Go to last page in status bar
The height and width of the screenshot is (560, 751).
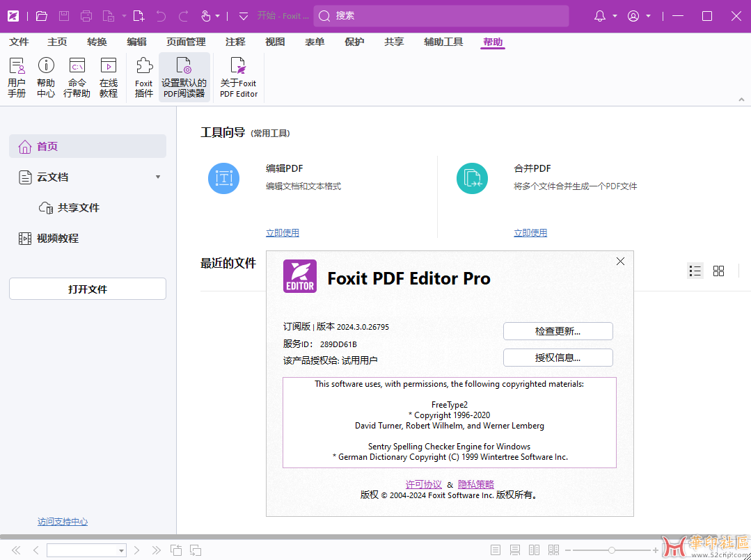[x=156, y=550]
